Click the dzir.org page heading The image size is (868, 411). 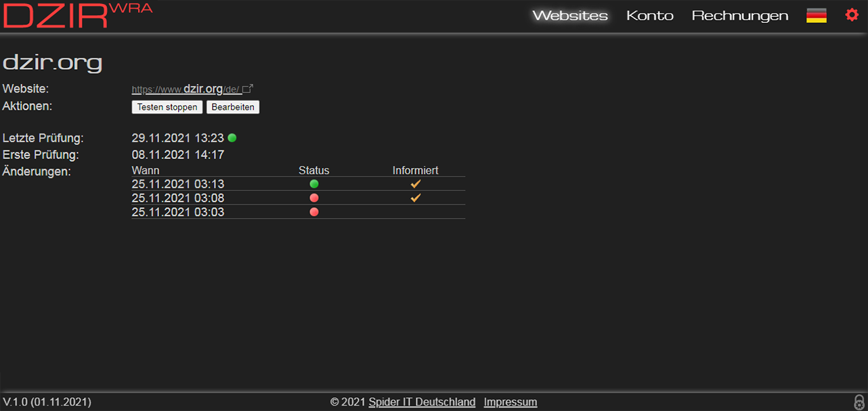click(x=53, y=62)
